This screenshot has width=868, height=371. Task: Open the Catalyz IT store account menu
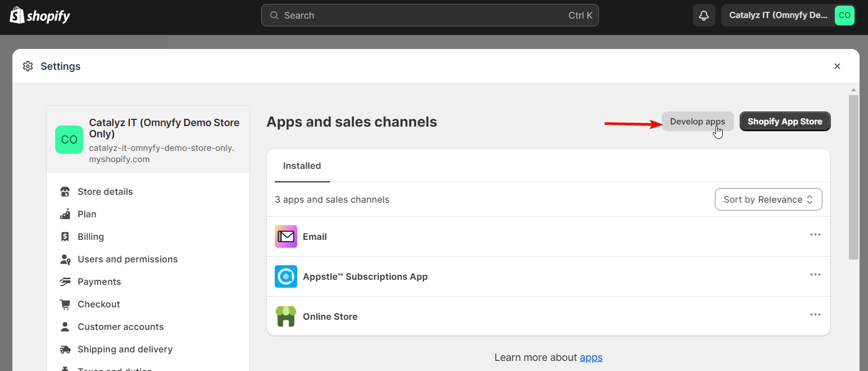click(x=789, y=15)
